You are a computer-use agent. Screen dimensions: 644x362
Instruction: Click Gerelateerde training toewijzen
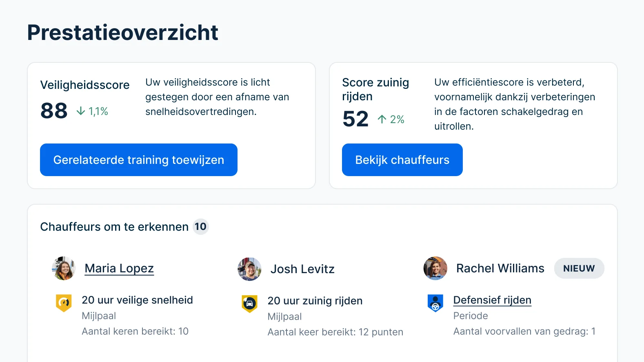(138, 160)
